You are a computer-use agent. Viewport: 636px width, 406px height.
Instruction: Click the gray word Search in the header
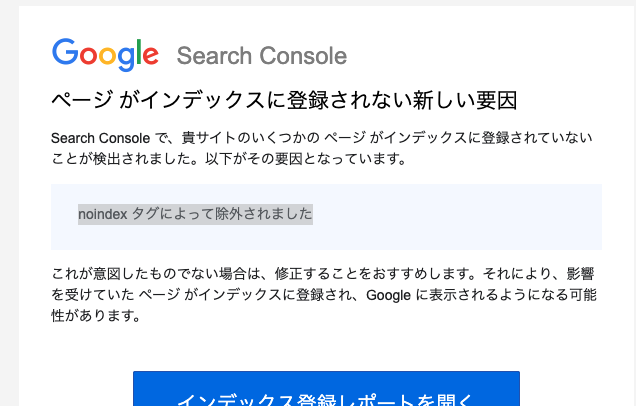214,56
